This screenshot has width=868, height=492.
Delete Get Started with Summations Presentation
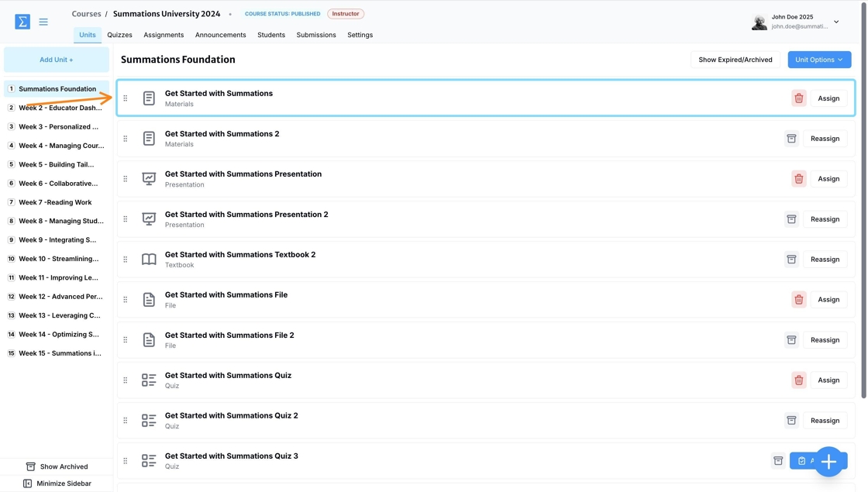coord(798,179)
